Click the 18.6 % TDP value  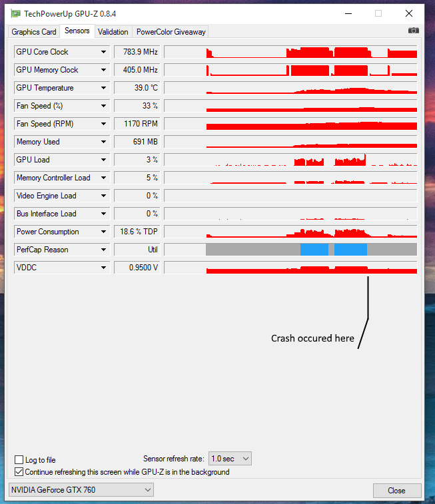[137, 232]
